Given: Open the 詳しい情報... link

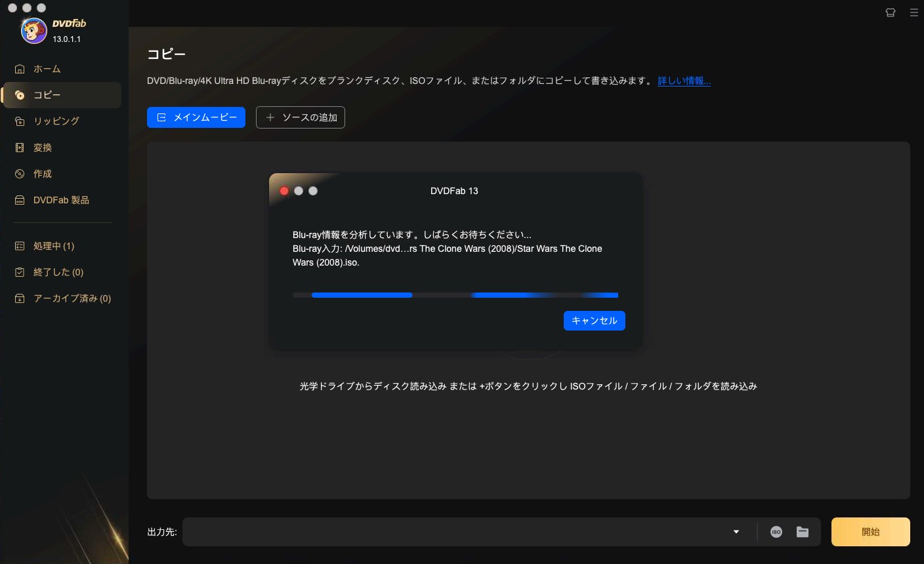Looking at the screenshot, I should (684, 81).
